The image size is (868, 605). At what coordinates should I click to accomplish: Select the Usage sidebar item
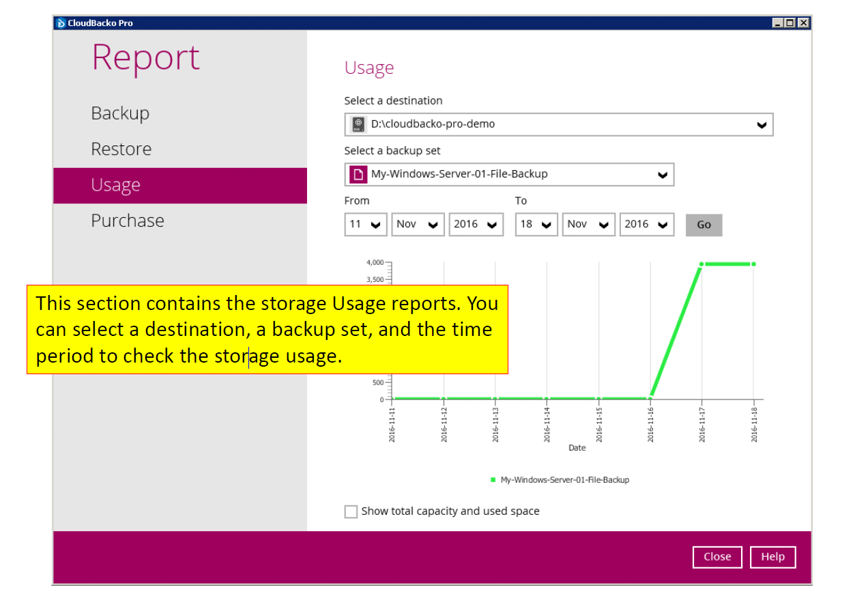click(116, 185)
